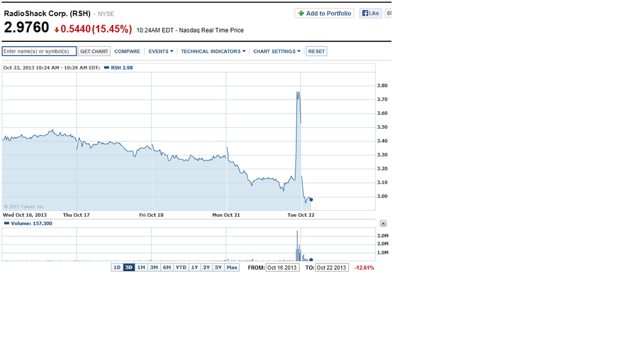Viewport: 644px width, 356px height.
Task: Click the -12.61% range change value
Action: (x=364, y=268)
